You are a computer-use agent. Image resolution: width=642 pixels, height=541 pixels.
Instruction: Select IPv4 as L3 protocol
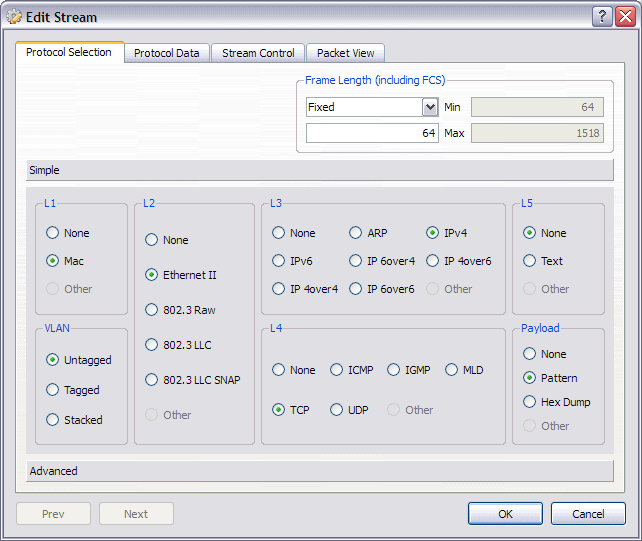pos(432,233)
